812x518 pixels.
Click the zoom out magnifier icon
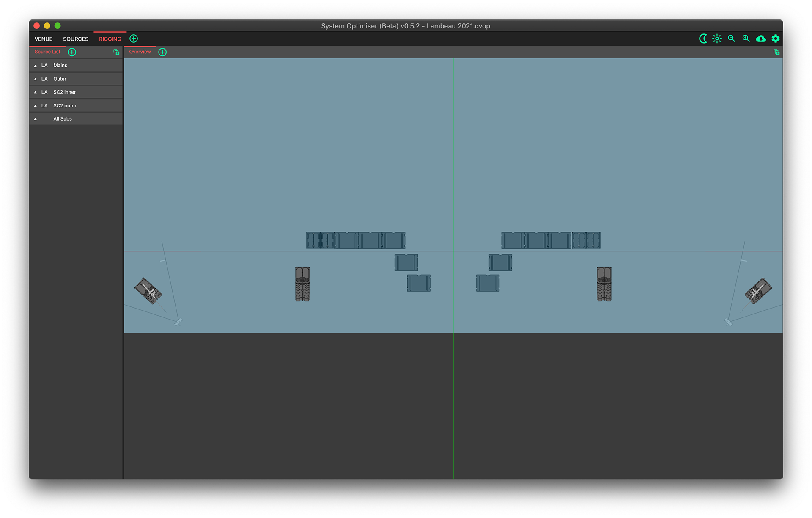point(731,39)
